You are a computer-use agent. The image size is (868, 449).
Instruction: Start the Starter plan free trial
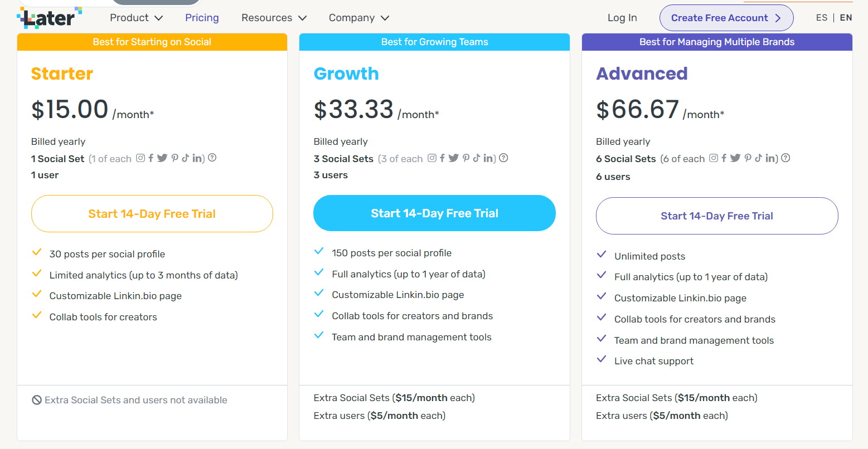(152, 213)
